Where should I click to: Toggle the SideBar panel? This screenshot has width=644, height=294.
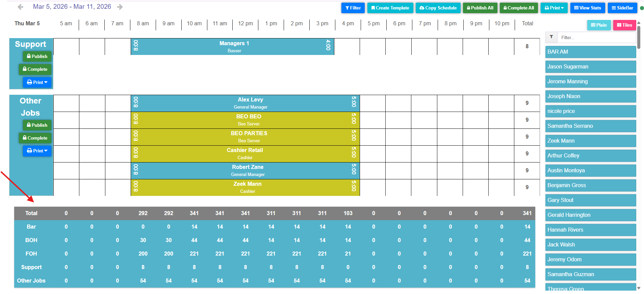coord(622,8)
